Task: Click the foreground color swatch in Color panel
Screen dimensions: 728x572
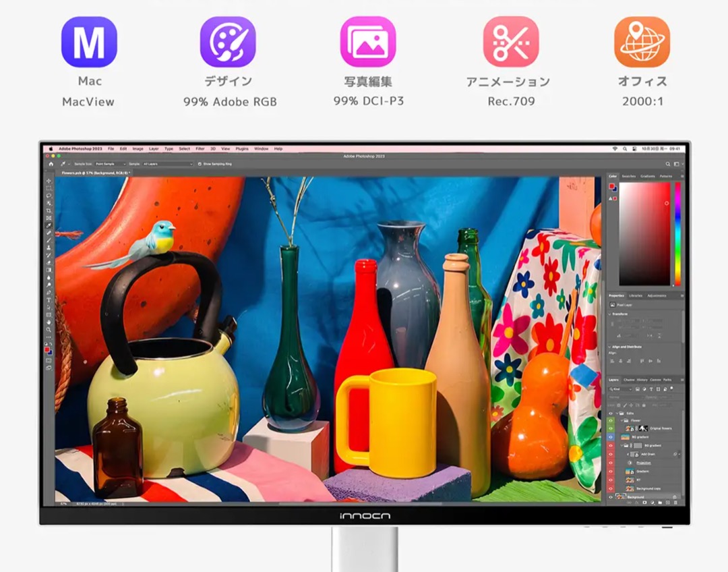Action: tap(612, 186)
